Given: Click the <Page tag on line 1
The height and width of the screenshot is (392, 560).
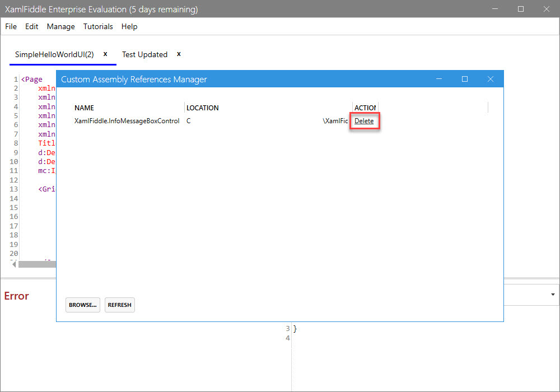Looking at the screenshot, I should (32, 80).
